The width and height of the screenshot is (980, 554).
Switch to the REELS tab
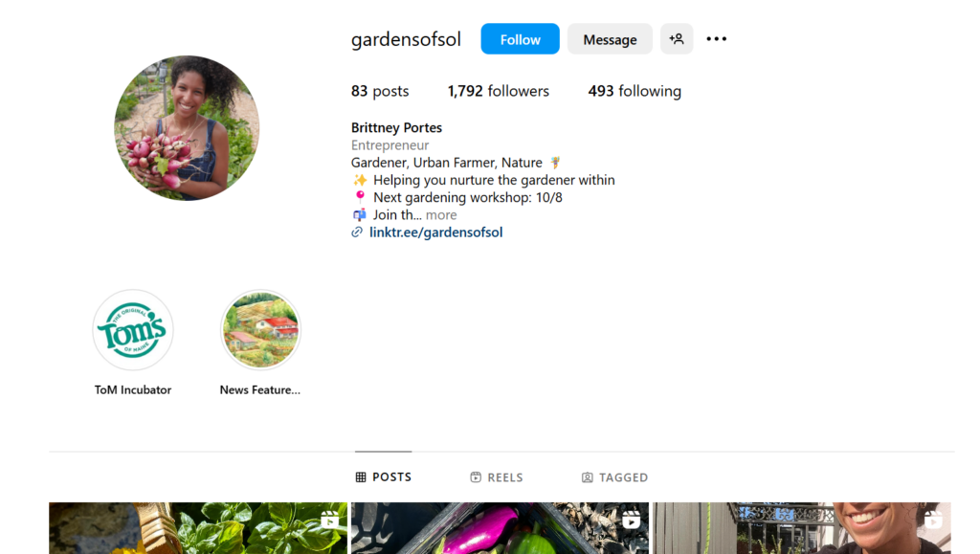tap(497, 477)
